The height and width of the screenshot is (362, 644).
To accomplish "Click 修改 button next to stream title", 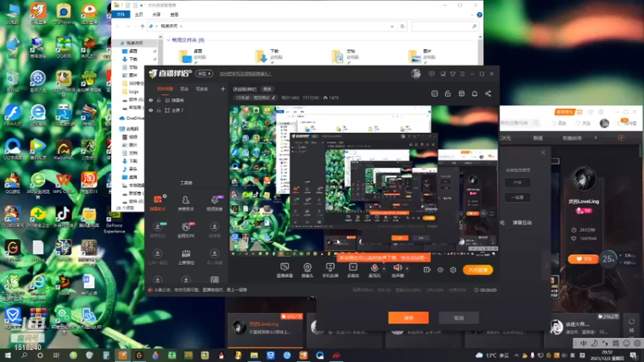I will point(267,89).
